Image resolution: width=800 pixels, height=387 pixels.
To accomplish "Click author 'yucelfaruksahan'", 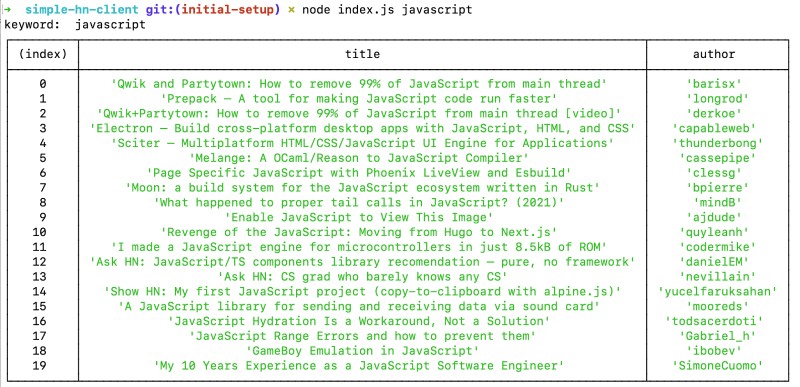I will 717,291.
